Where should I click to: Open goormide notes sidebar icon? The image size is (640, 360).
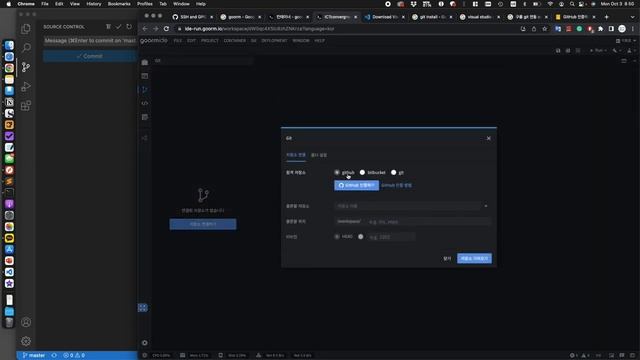pos(144,117)
